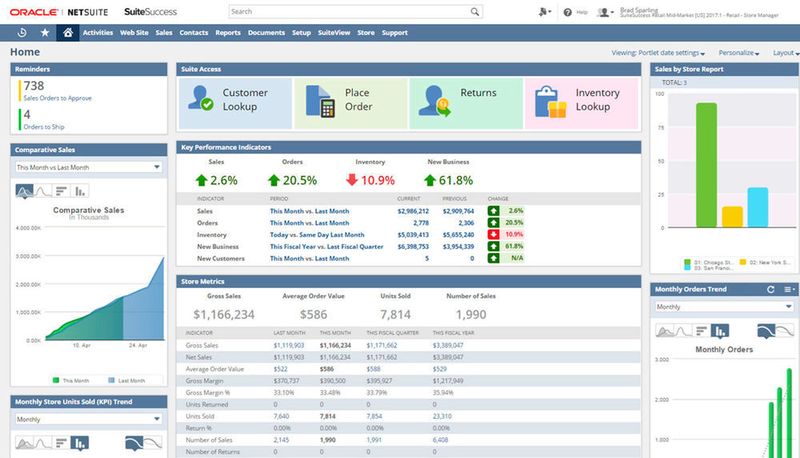Viewport: 800px width, 458px height.
Task: Go to the Home house icon
Action: click(68, 33)
